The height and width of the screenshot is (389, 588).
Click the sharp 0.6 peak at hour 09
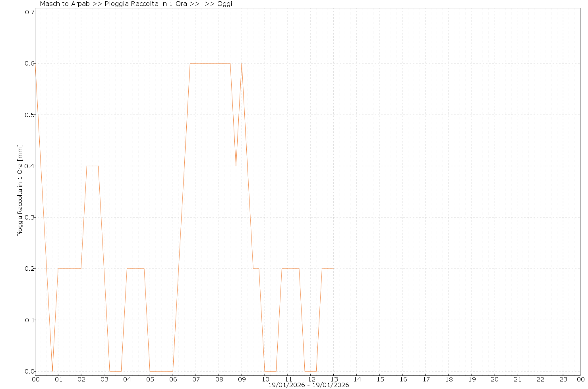(x=242, y=64)
